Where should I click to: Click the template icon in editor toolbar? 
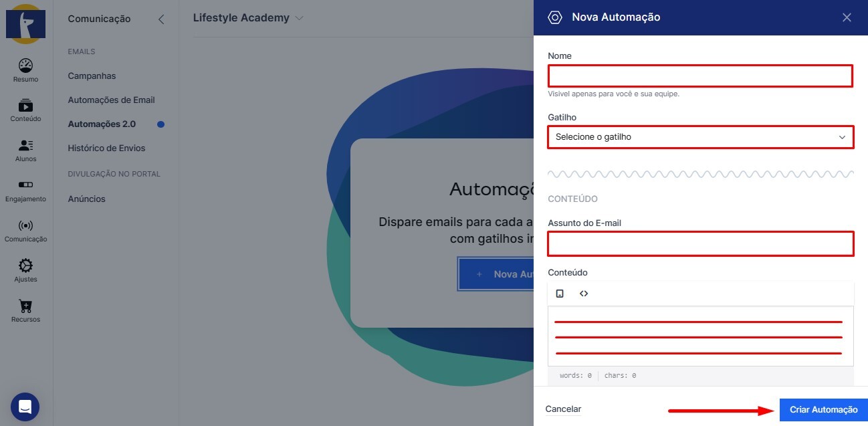tap(560, 294)
